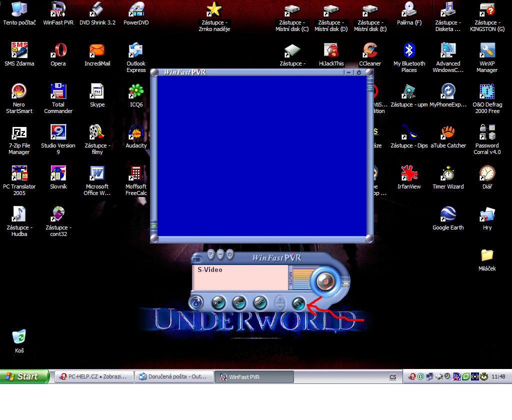Click the power button on the PVR control panel

[x=229, y=254]
